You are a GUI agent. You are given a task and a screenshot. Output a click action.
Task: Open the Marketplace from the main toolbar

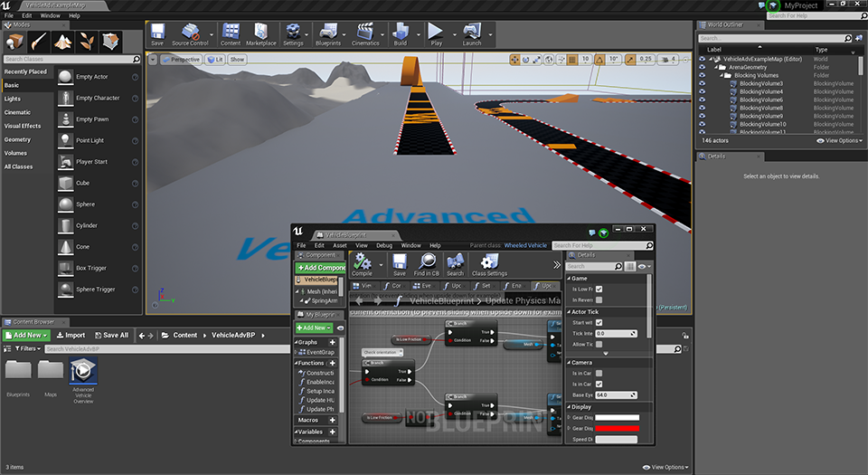coord(261,33)
